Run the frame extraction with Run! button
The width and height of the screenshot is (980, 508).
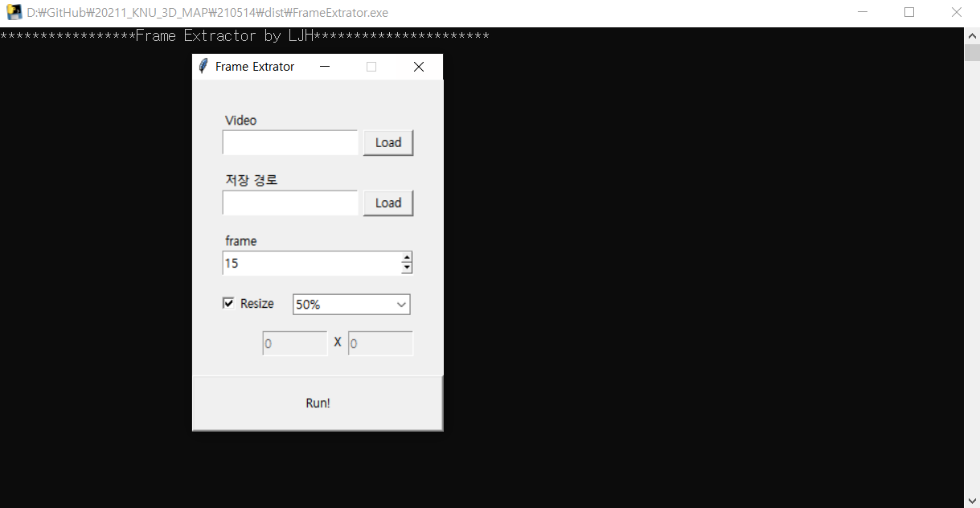click(x=318, y=403)
